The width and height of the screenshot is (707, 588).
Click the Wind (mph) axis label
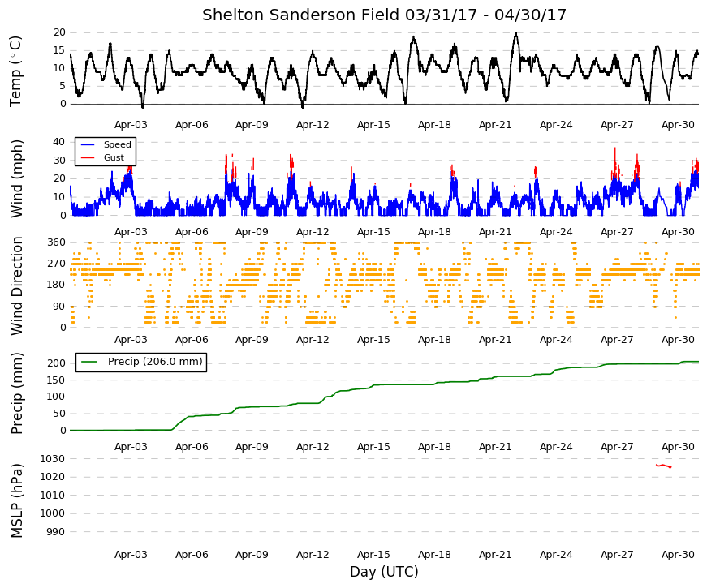point(16,179)
